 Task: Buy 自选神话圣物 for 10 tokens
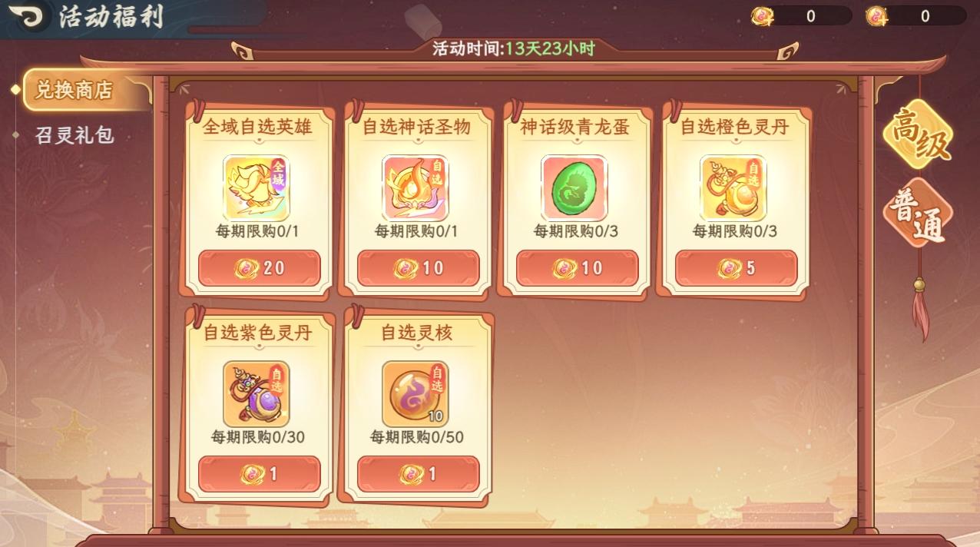(x=419, y=268)
